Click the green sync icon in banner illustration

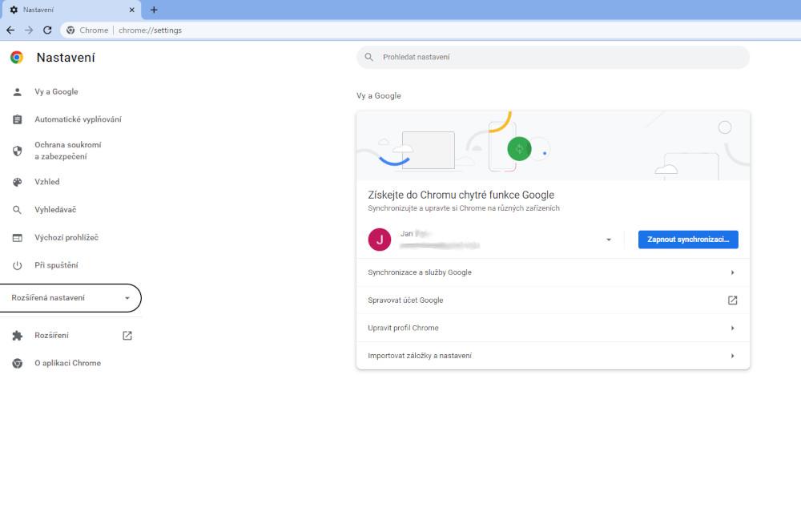tap(520, 149)
